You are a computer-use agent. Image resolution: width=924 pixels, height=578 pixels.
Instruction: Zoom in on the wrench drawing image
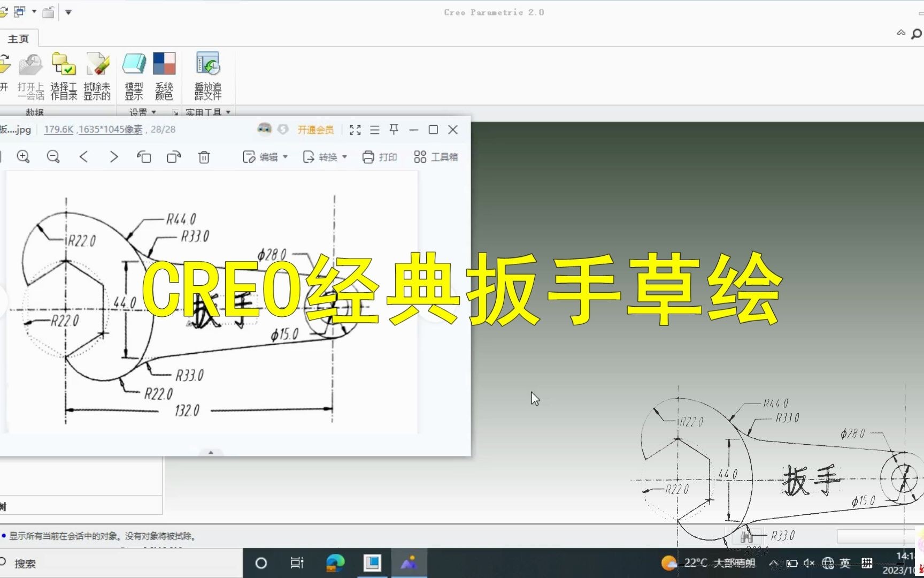pyautogui.click(x=23, y=156)
